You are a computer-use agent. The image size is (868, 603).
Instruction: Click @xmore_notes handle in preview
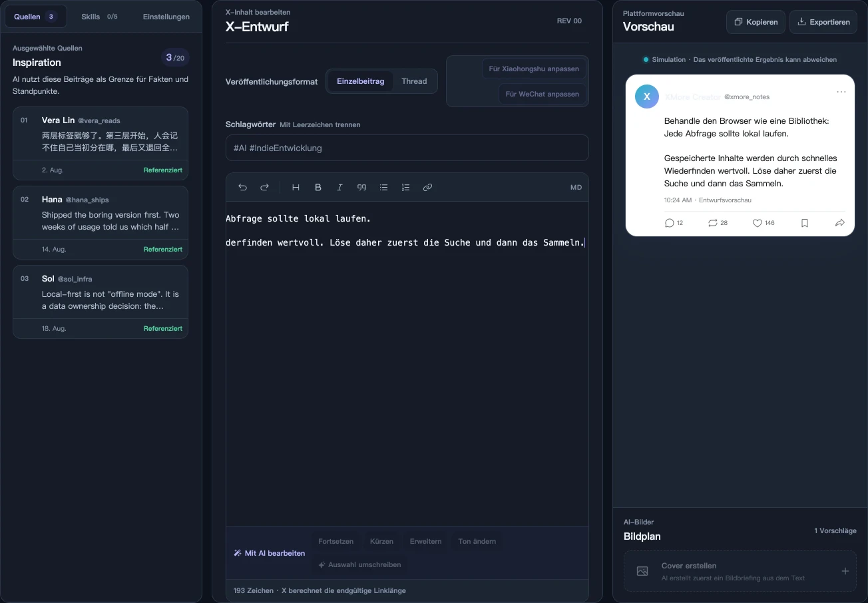point(747,97)
